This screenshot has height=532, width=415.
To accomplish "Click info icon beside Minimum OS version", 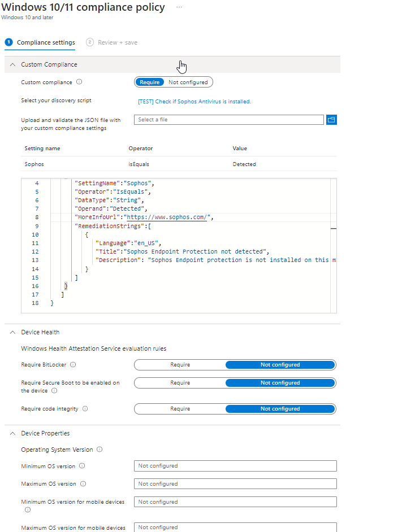I will (82, 466).
